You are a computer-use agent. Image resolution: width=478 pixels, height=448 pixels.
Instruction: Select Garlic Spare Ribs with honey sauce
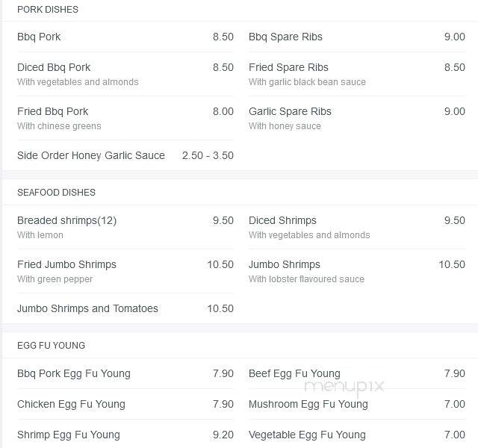pyautogui.click(x=357, y=118)
